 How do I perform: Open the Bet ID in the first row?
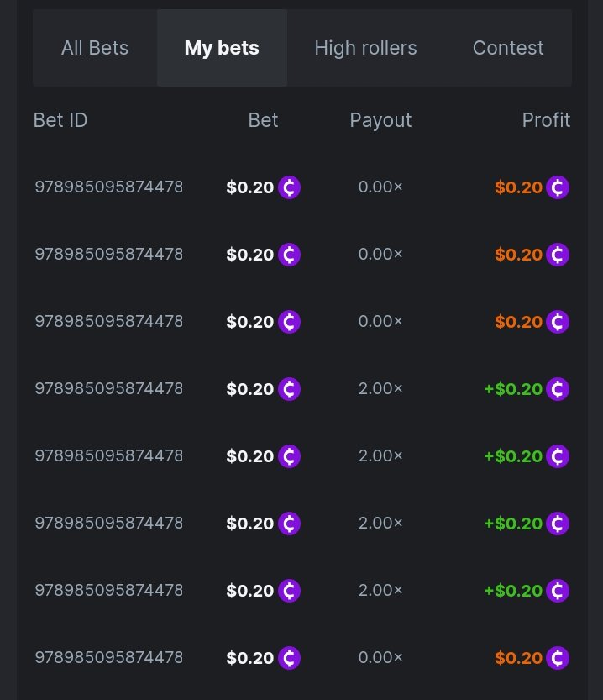point(108,187)
